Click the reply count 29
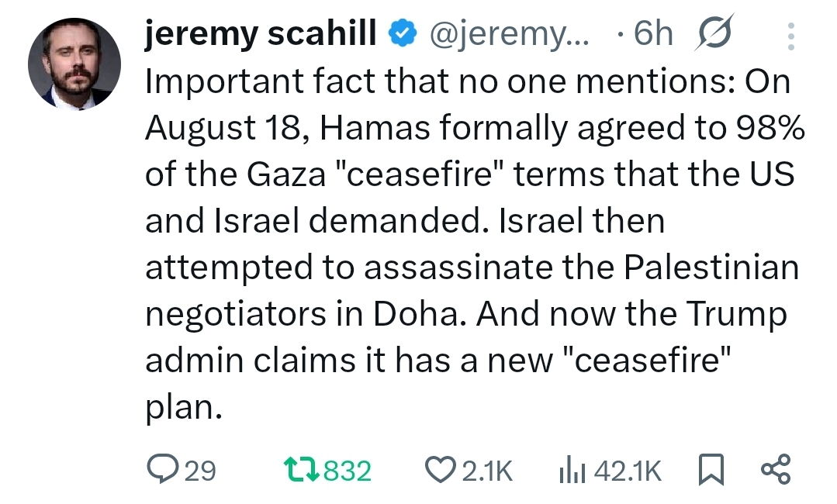The width and height of the screenshot is (837, 504). click(x=199, y=470)
